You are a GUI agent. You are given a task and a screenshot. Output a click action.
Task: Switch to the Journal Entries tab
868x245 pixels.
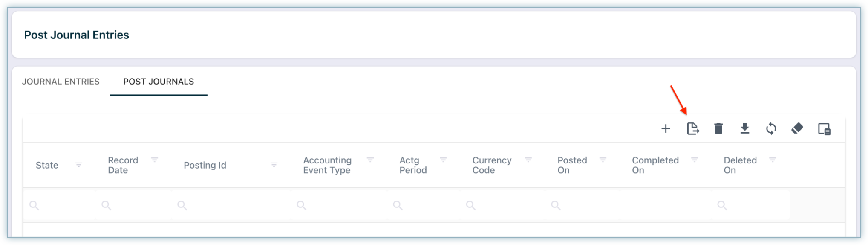point(61,82)
